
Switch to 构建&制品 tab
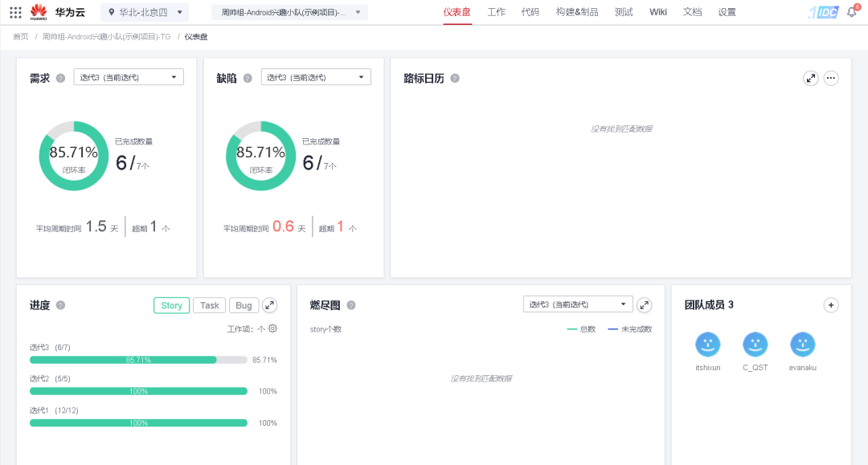coord(577,12)
